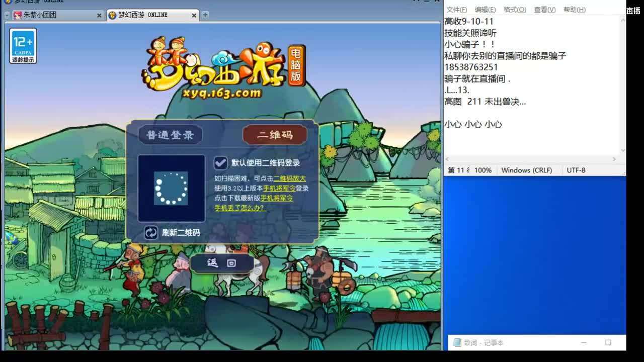Maximize the 致词 记事本 window
The width and height of the screenshot is (644, 362).
(x=608, y=343)
